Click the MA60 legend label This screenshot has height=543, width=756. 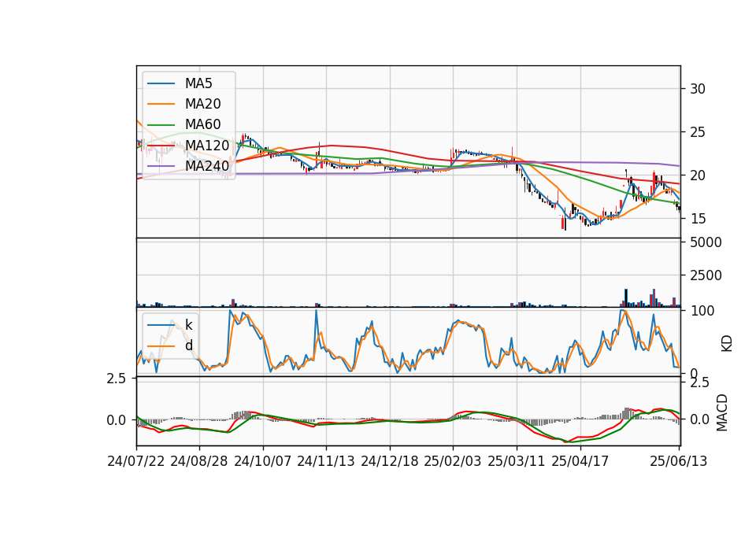coord(202,124)
